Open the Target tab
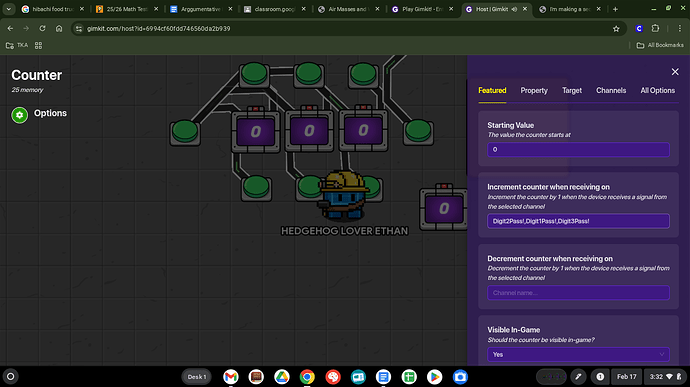 point(572,90)
